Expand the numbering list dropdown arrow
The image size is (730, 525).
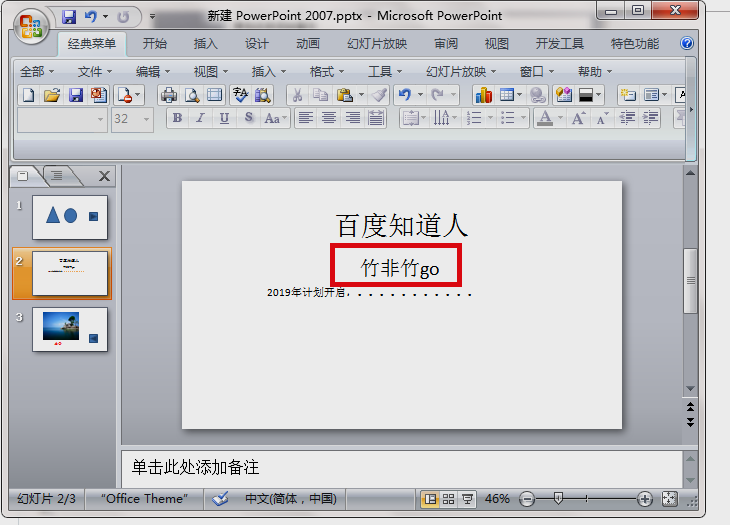click(490, 118)
